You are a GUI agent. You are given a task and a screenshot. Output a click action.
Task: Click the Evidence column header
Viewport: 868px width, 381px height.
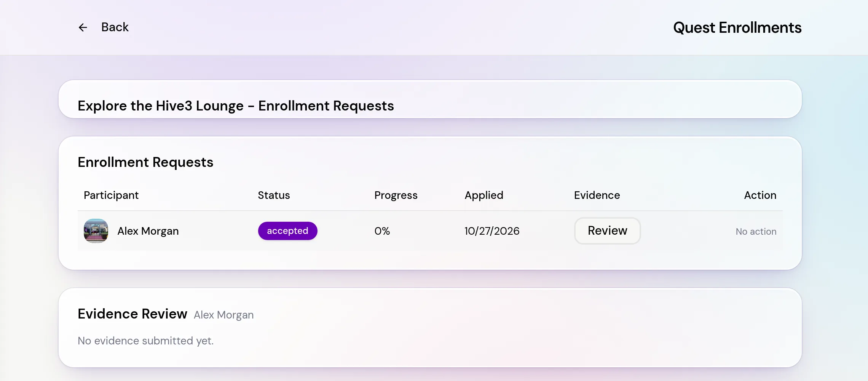597,195
